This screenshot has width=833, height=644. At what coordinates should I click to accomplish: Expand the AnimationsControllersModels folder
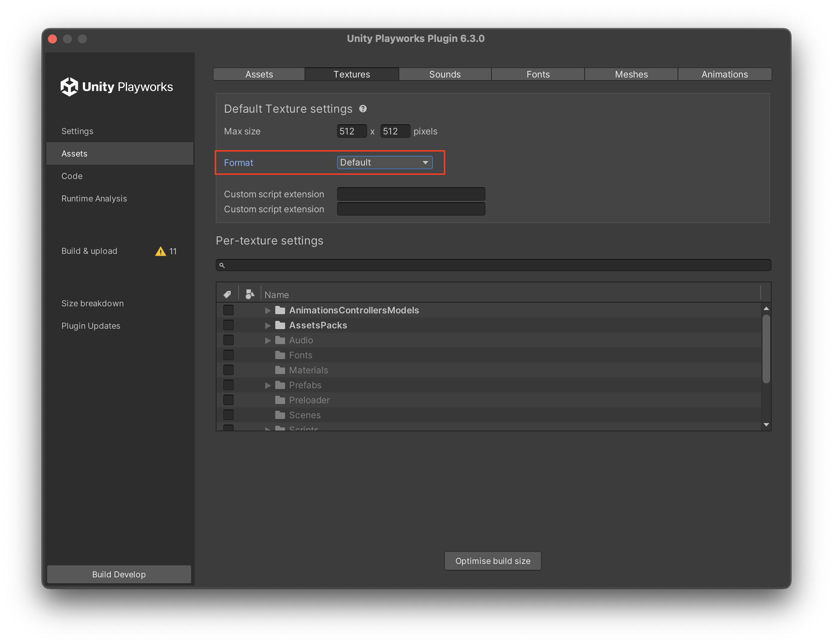[x=268, y=310]
